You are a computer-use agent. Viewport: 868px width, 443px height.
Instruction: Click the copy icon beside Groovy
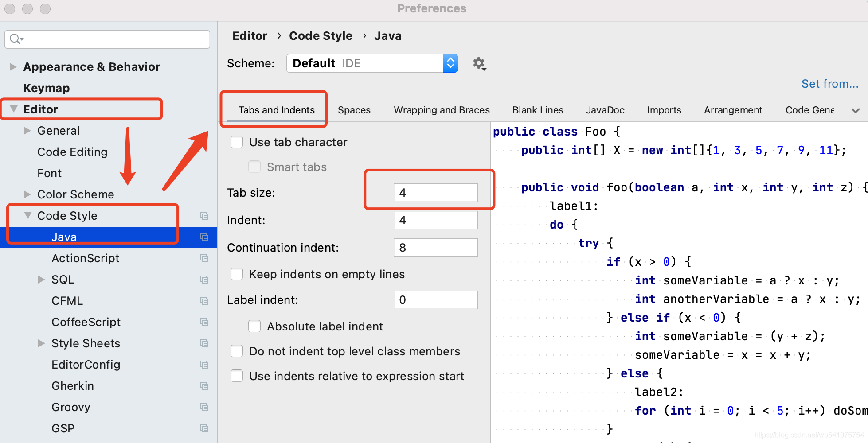[x=204, y=407]
